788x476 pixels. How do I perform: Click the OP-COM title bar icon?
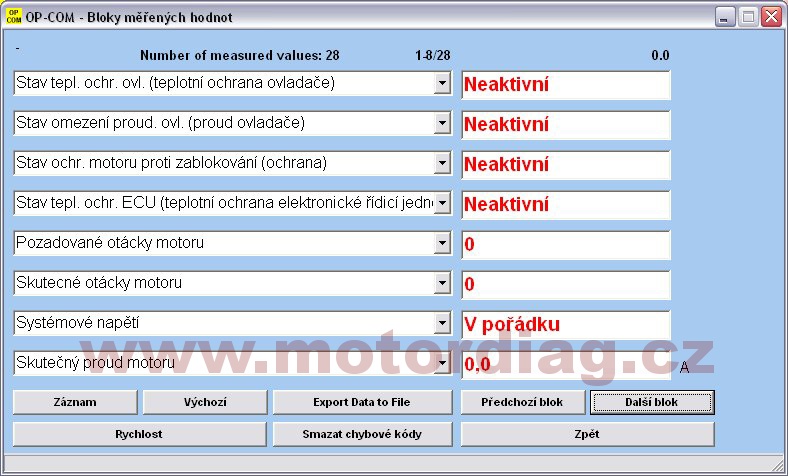click(x=14, y=16)
